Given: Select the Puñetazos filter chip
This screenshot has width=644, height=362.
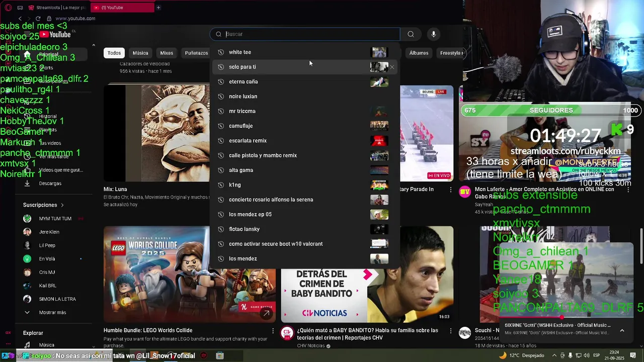Looking at the screenshot, I should 196,53.
